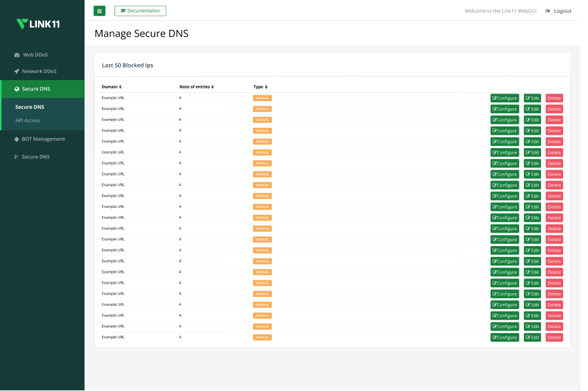Click the Logout link

(x=563, y=11)
